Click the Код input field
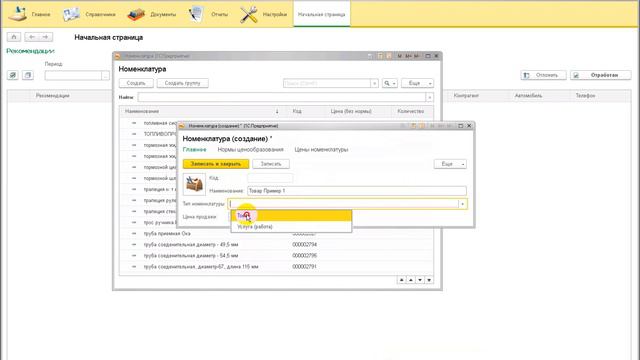This screenshot has width=640, height=360. tap(270, 178)
